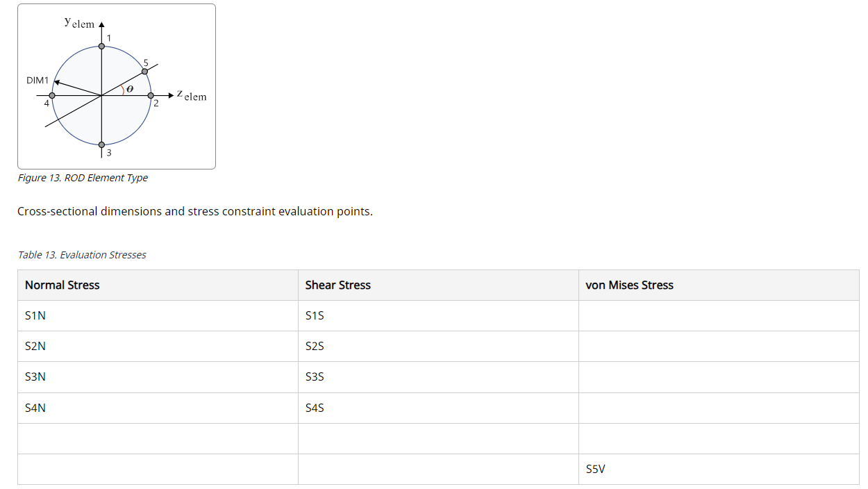Click the Table 13 Evaluation Stresses caption
This screenshot has height=489, width=868.
coord(82,255)
